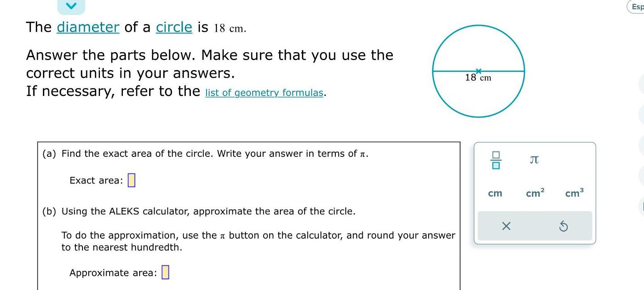Image resolution: width=644 pixels, height=290 pixels.
Task: Insert the cm unit
Action: pyautogui.click(x=495, y=193)
